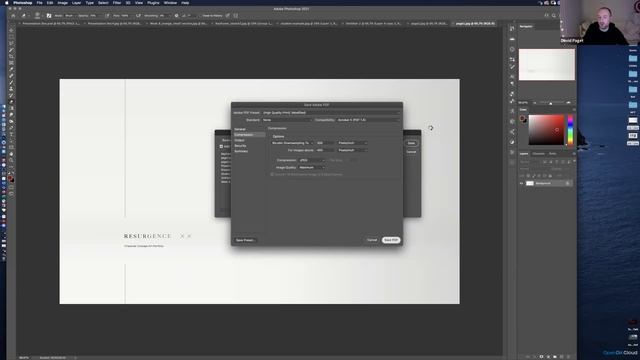Select General in PDF dialog sidebar
The height and width of the screenshot is (360, 640).
[x=240, y=129]
